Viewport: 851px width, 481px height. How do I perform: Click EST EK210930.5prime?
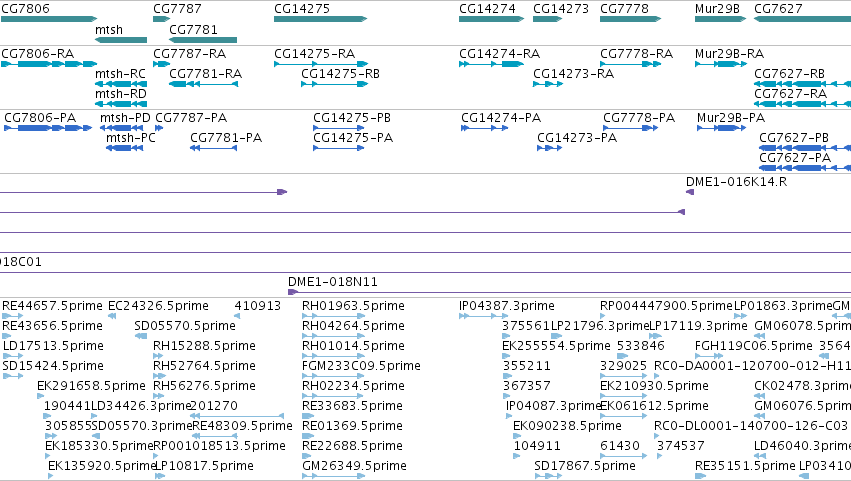point(654,386)
